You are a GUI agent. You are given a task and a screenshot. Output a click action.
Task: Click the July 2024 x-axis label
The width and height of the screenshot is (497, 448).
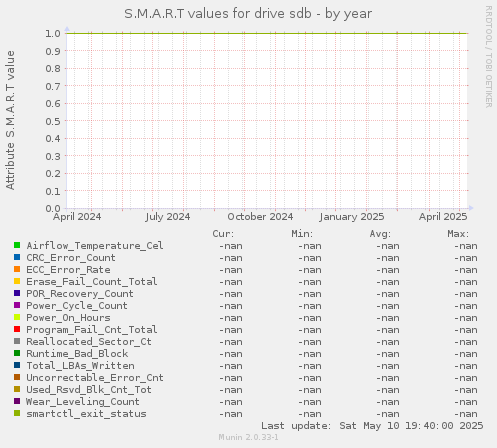coord(168,217)
